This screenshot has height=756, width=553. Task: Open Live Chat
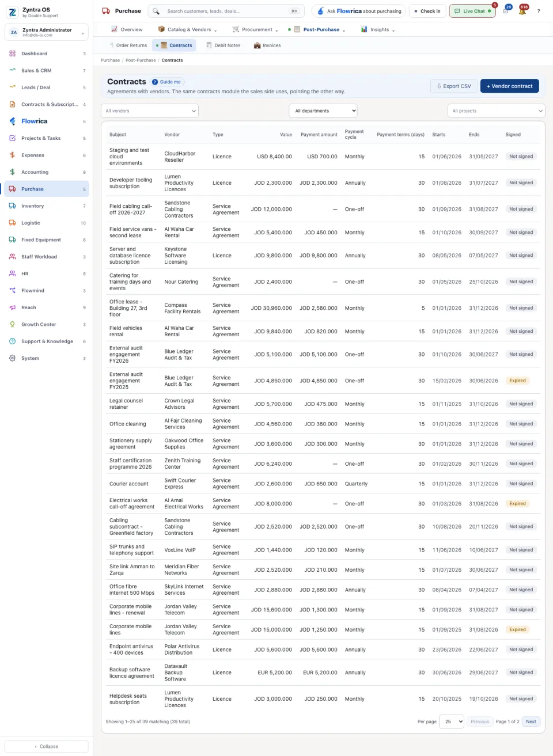pos(472,11)
